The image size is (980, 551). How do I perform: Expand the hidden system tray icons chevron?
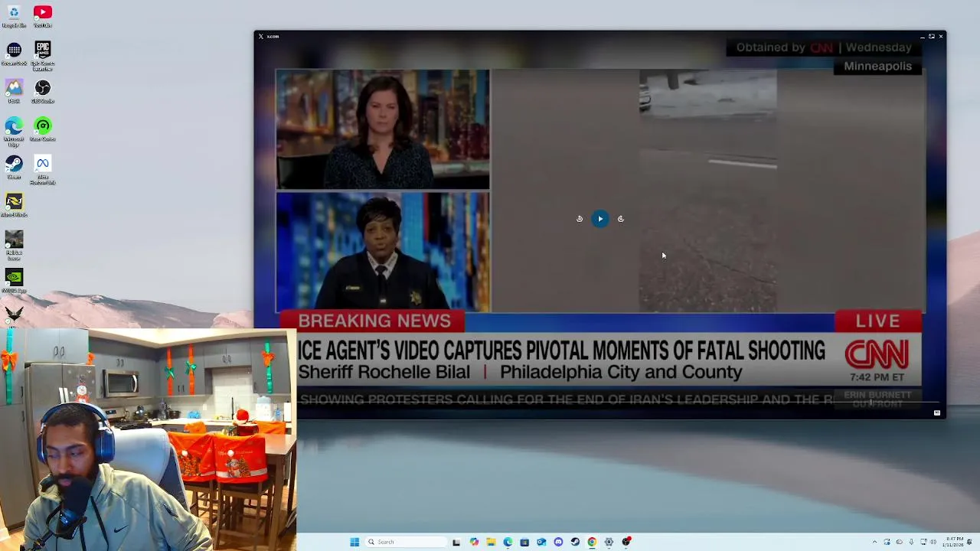coord(874,542)
